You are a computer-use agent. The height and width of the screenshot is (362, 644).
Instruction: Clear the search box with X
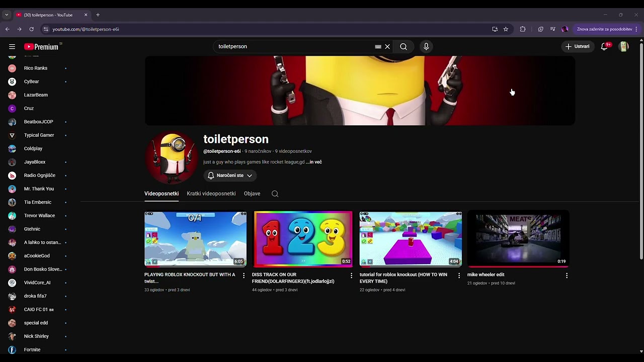click(387, 47)
